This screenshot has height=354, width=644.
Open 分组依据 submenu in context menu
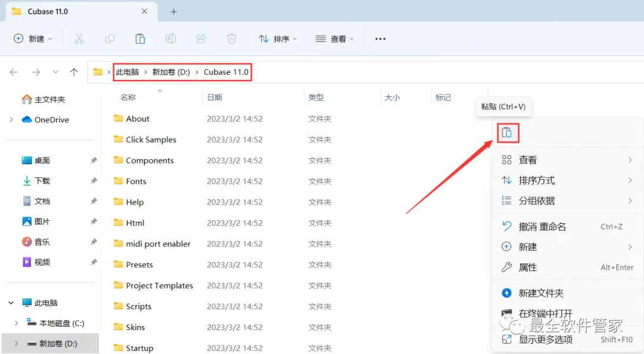click(568, 201)
